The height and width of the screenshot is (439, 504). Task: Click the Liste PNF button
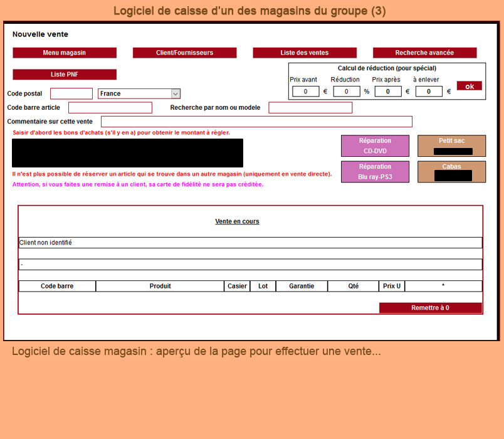(x=65, y=74)
